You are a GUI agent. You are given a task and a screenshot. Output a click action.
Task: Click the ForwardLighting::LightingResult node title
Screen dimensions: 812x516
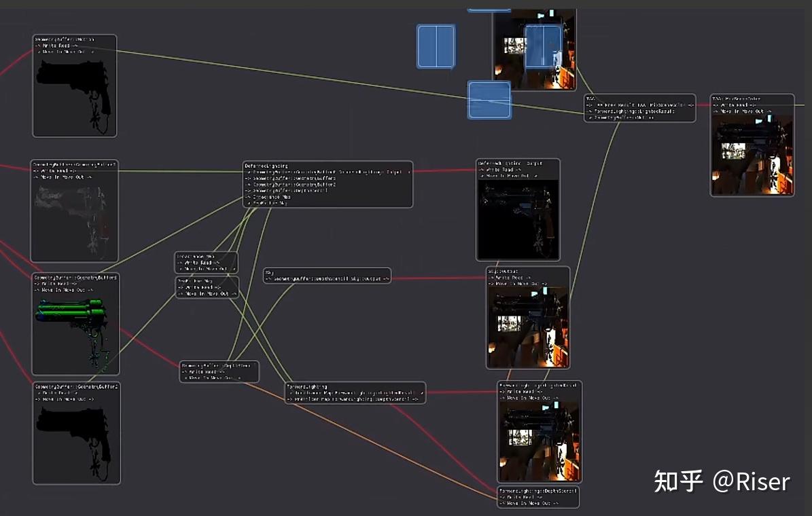tap(538, 385)
